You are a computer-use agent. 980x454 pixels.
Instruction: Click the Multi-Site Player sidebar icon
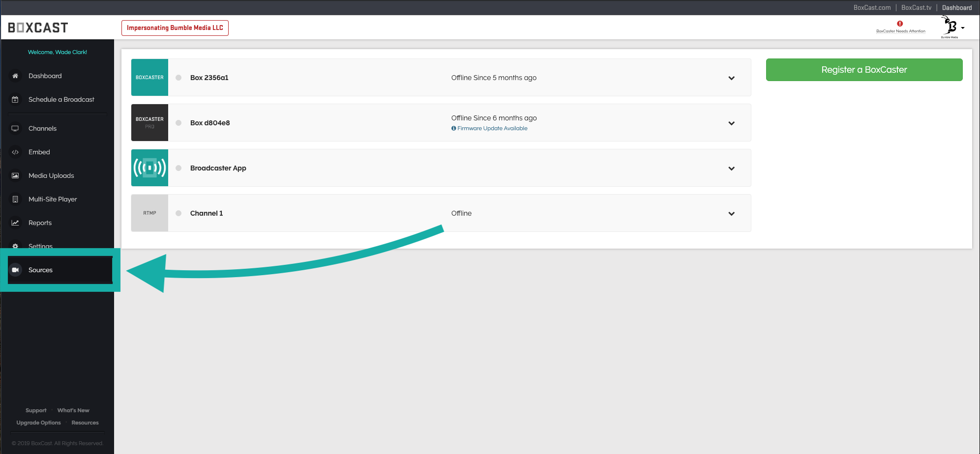(x=15, y=199)
